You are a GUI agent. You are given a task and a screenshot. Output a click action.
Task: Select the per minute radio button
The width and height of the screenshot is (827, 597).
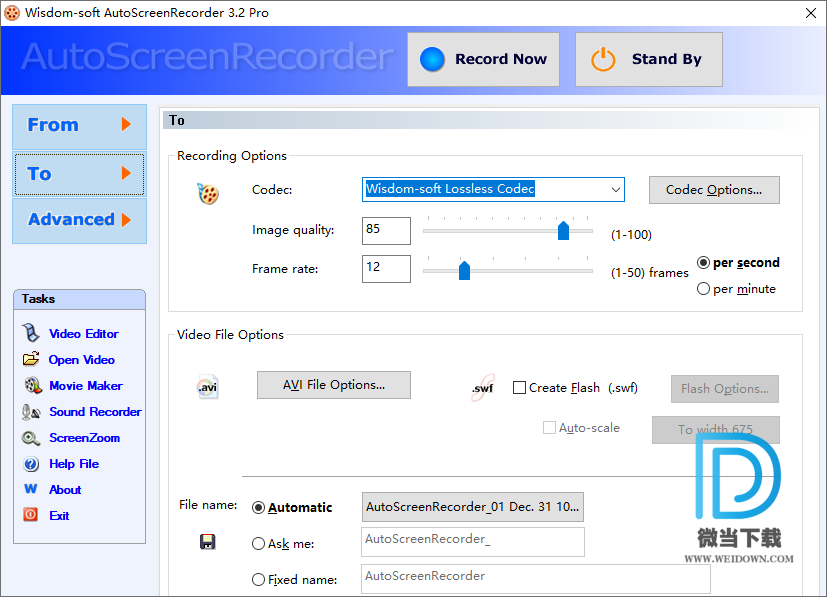click(703, 289)
